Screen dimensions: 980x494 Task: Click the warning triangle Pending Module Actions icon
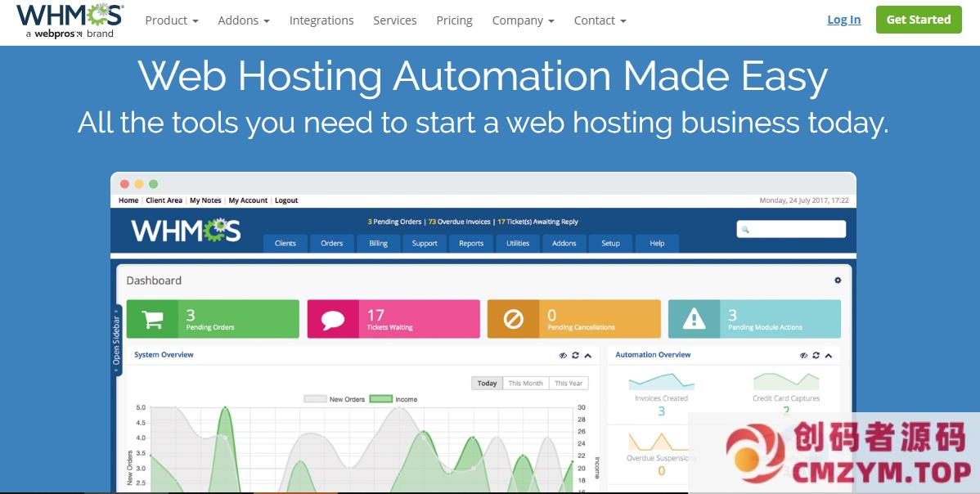[x=694, y=319]
